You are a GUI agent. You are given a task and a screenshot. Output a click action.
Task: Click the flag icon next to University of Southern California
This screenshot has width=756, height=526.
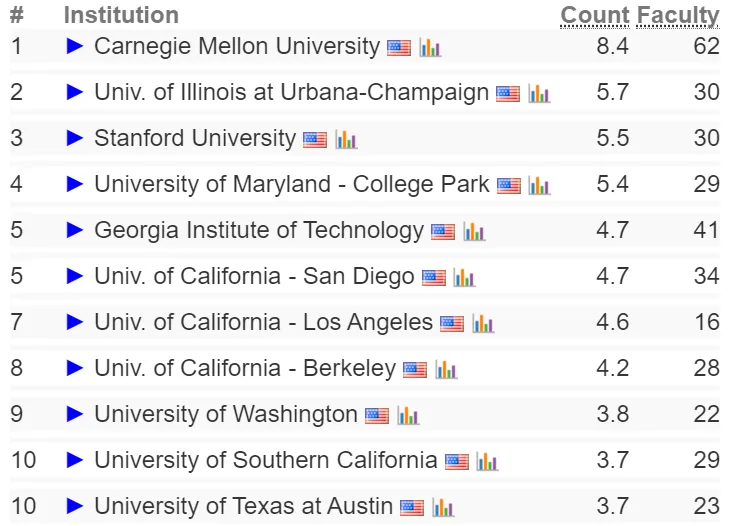pyautogui.click(x=457, y=461)
